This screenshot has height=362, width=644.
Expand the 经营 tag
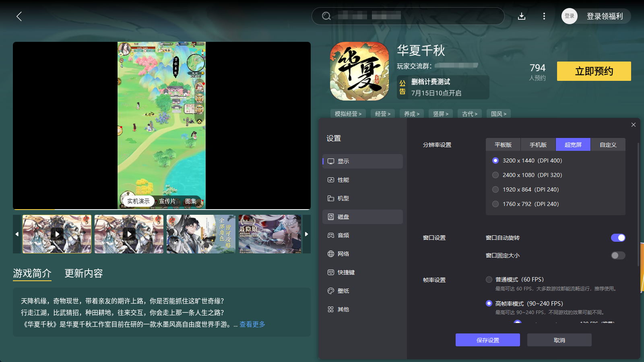click(x=383, y=114)
